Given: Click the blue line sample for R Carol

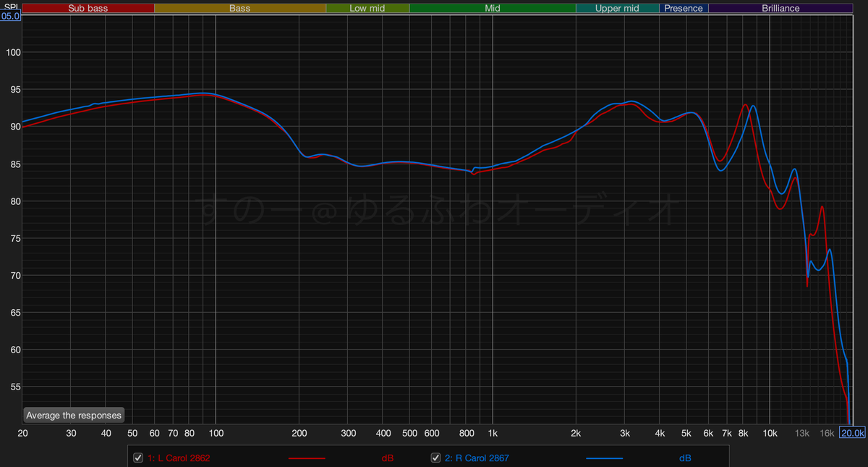Looking at the screenshot, I should 604,458.
